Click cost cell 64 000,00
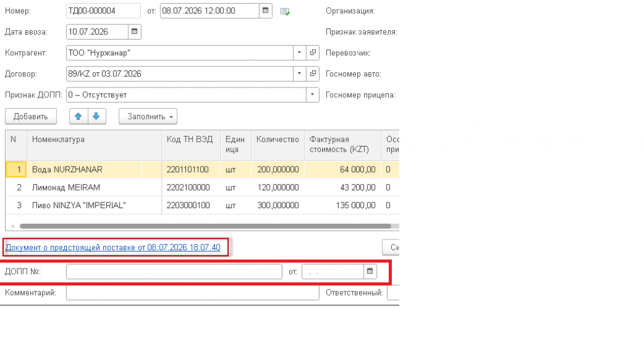 [x=343, y=169]
